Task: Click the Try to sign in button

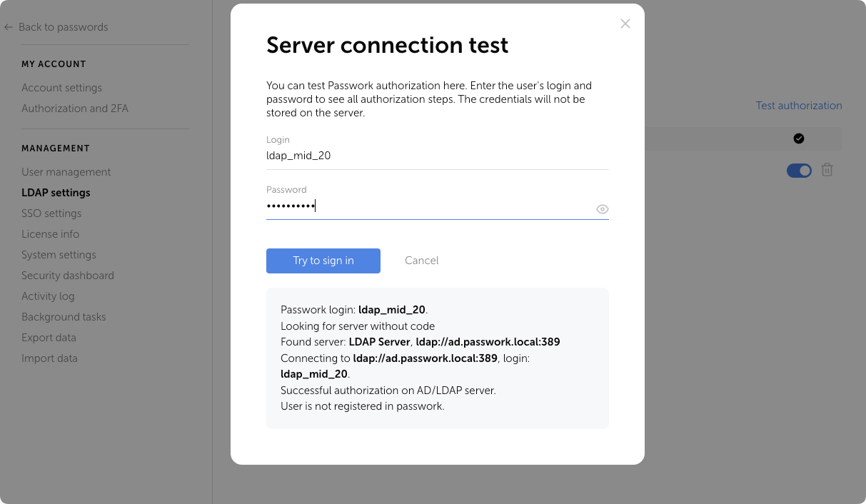Action: pyautogui.click(x=323, y=261)
